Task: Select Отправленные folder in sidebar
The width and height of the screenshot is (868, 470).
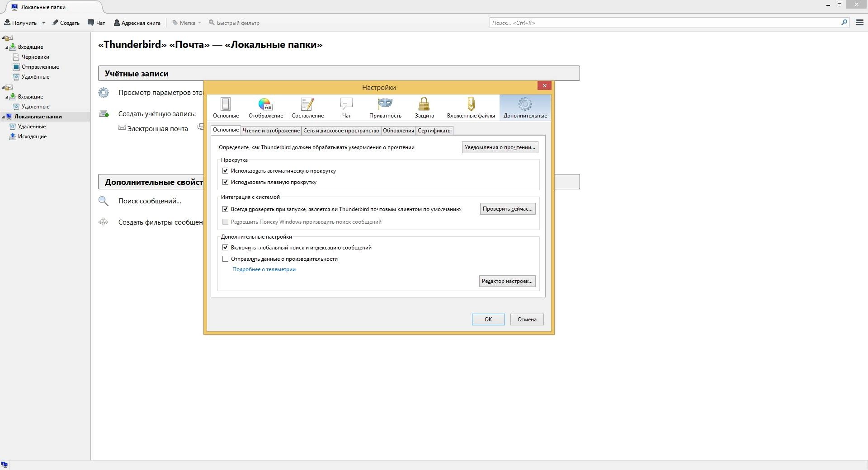Action: click(40, 67)
